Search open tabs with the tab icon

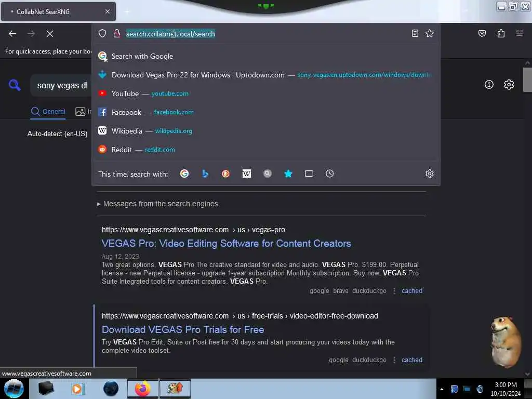point(309,174)
